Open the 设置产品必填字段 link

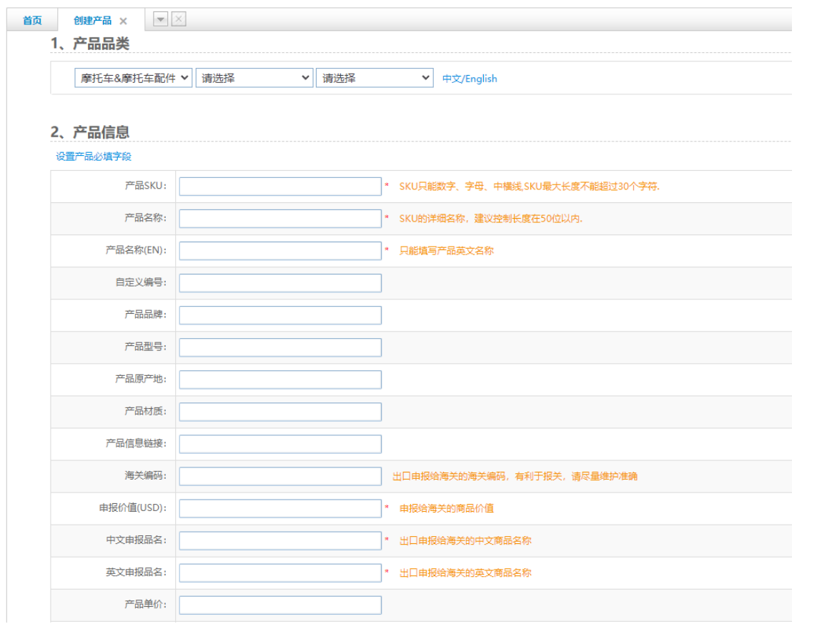pyautogui.click(x=94, y=157)
